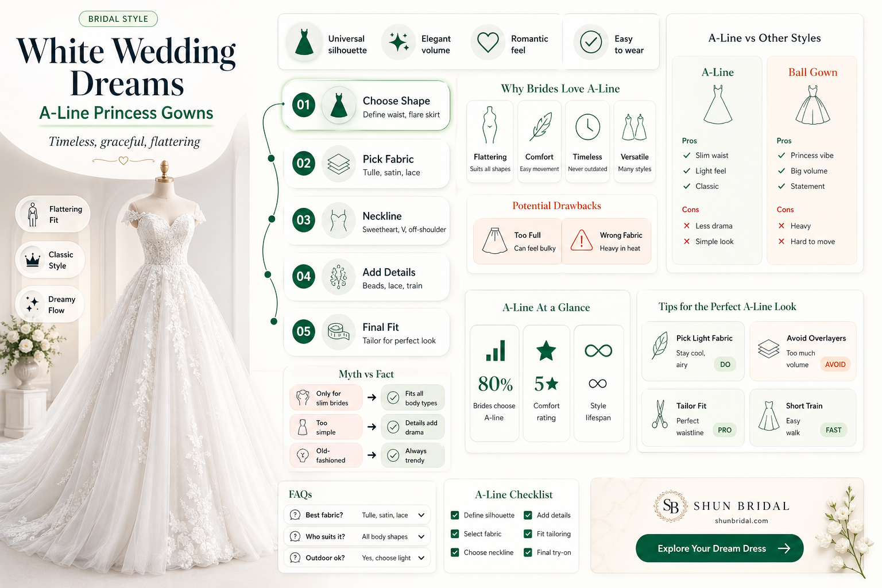Click the Flattering Fit mannequin icon
Image resolution: width=882 pixels, height=588 pixels.
coord(33,214)
